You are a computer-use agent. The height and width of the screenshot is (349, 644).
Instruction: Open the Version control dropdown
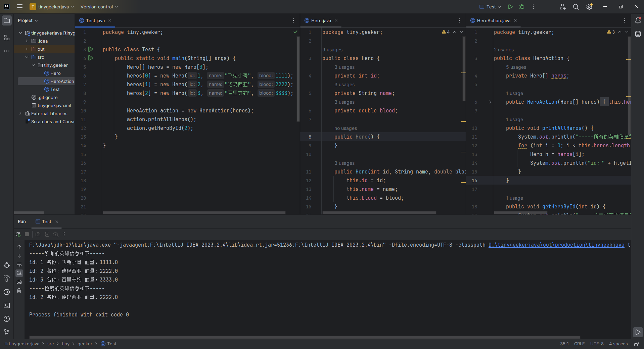[99, 7]
